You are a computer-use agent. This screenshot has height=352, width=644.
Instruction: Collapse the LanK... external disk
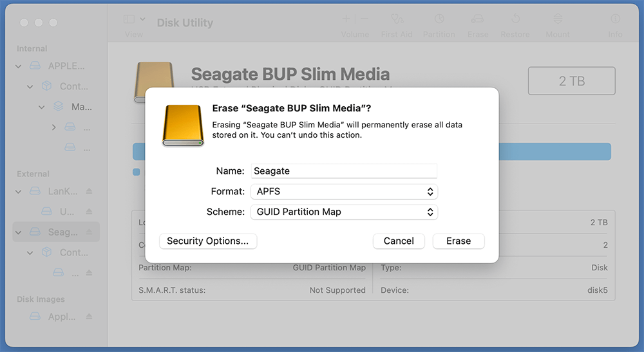(19, 192)
